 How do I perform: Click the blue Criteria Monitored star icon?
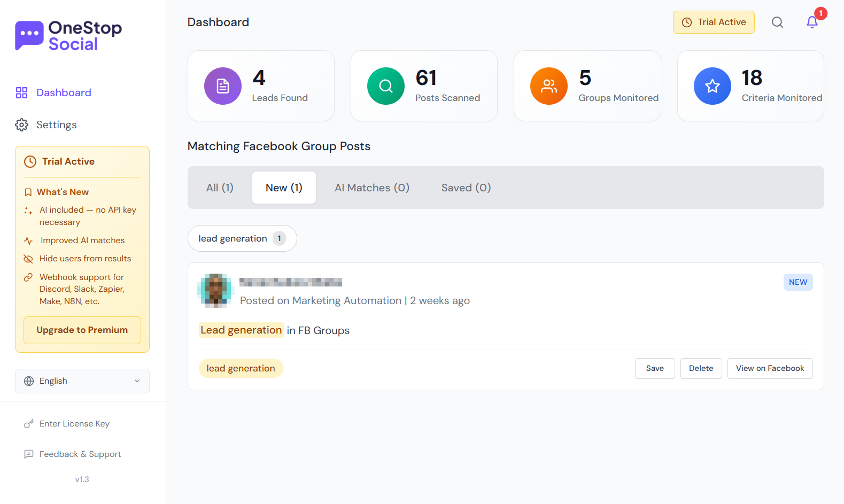click(713, 86)
